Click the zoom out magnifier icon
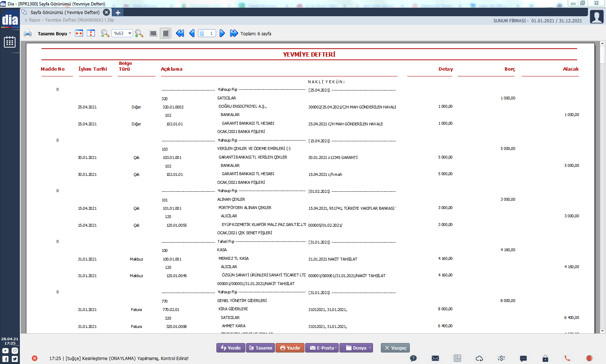The width and height of the screenshot is (606, 364). [x=105, y=34]
